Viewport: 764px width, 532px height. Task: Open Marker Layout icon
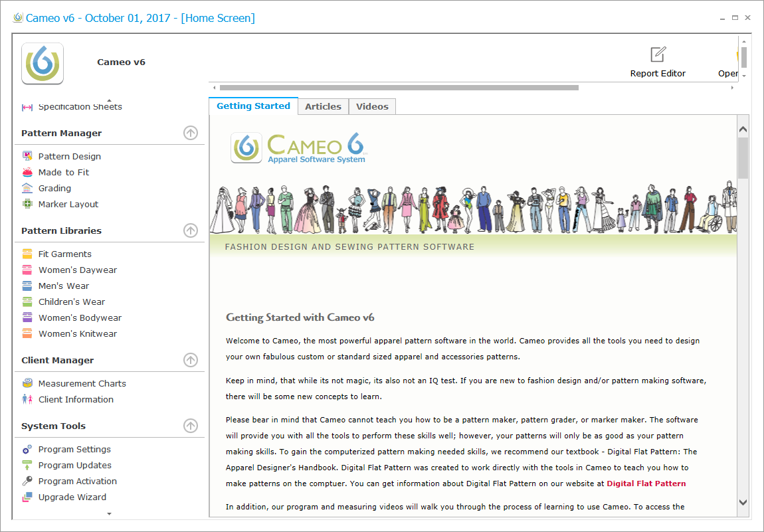coord(27,204)
